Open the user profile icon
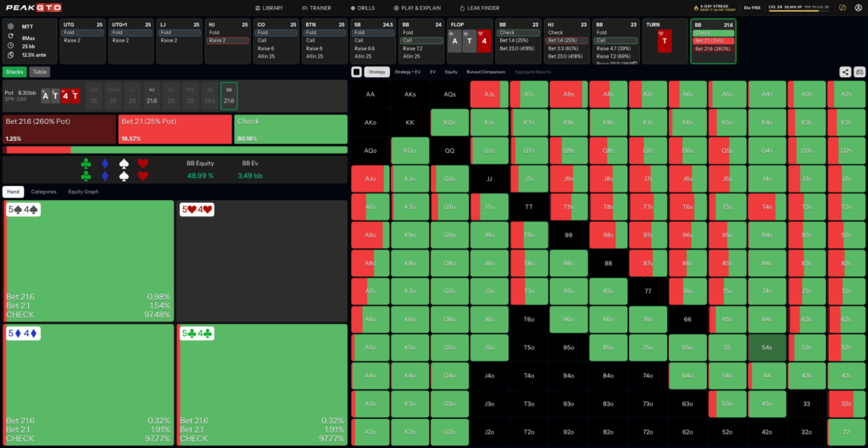Viewport: 868px width, 448px height. (x=858, y=8)
